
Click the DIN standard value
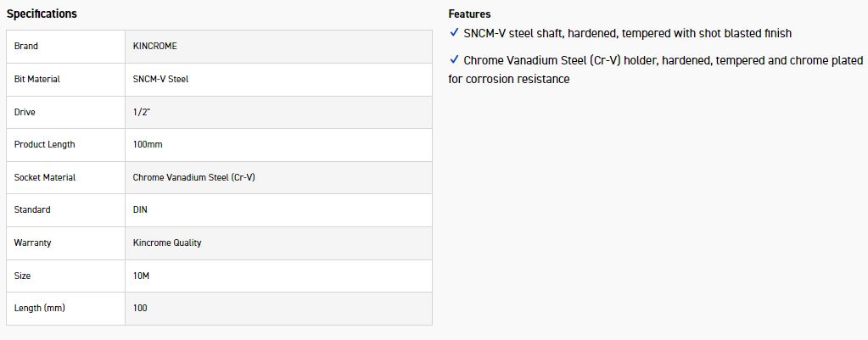141,209
